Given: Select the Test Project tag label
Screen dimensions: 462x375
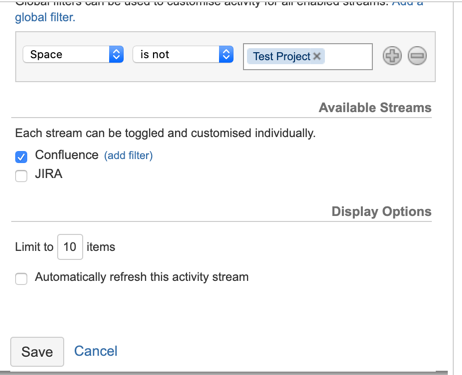Looking at the screenshot, I should tap(281, 56).
